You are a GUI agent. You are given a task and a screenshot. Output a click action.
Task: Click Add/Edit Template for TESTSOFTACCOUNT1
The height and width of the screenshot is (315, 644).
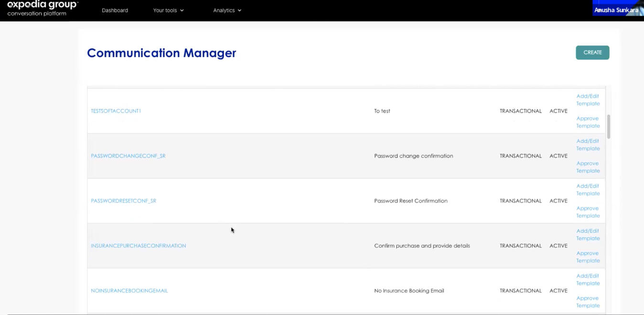(x=588, y=100)
